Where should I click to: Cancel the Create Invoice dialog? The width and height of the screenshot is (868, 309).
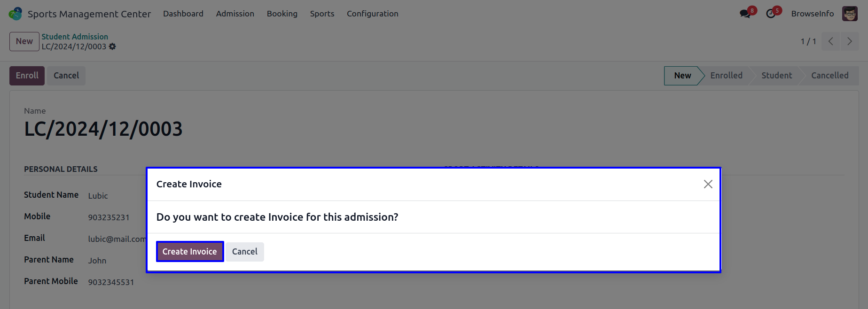(x=245, y=252)
